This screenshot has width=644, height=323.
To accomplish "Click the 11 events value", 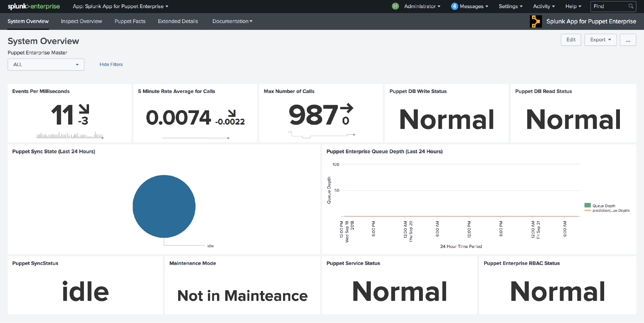I will 62,115.
